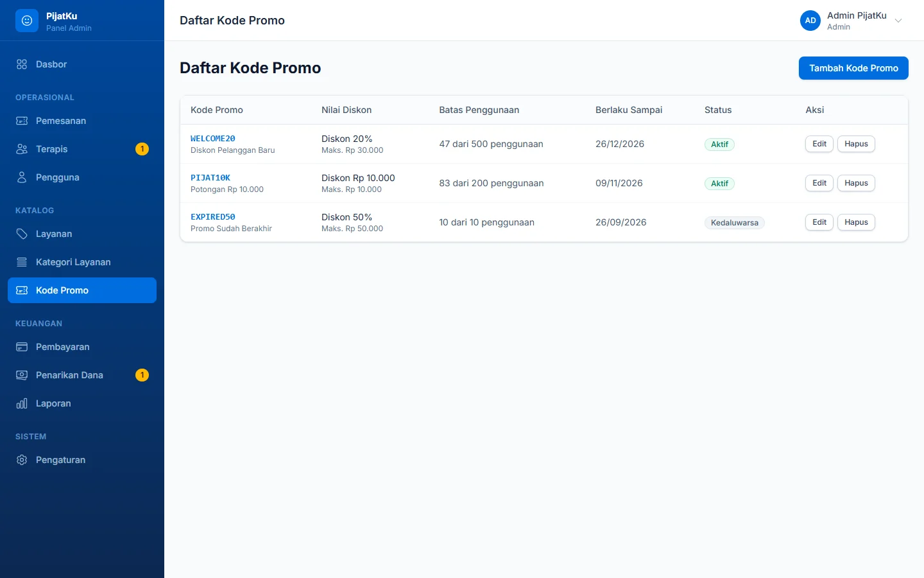924x578 pixels.
Task: Click the EXPIRED50 promo code link
Action: (x=213, y=217)
